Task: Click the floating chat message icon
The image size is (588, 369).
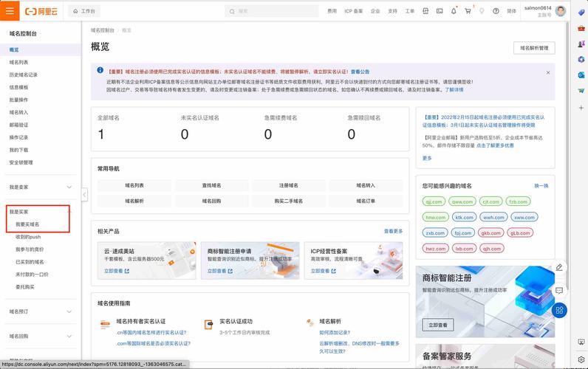Action: (x=559, y=290)
